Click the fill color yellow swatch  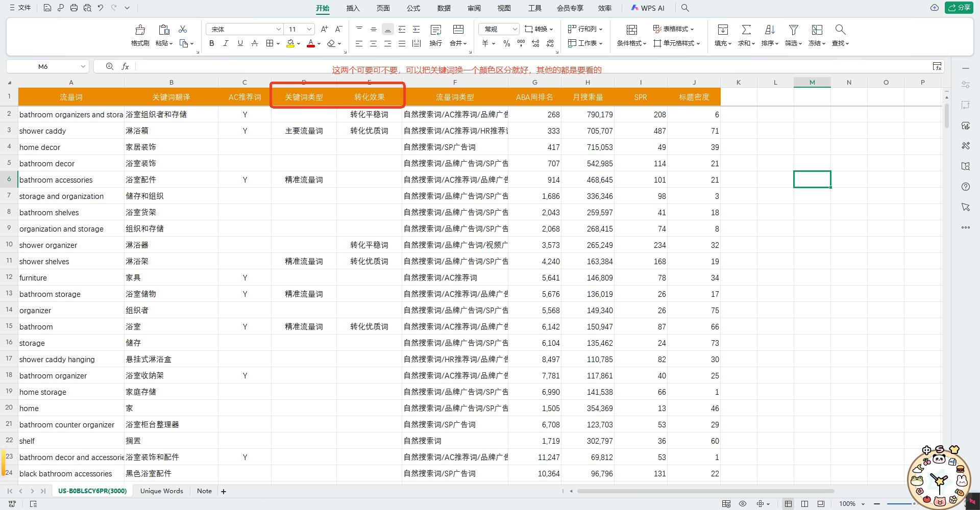coord(290,44)
